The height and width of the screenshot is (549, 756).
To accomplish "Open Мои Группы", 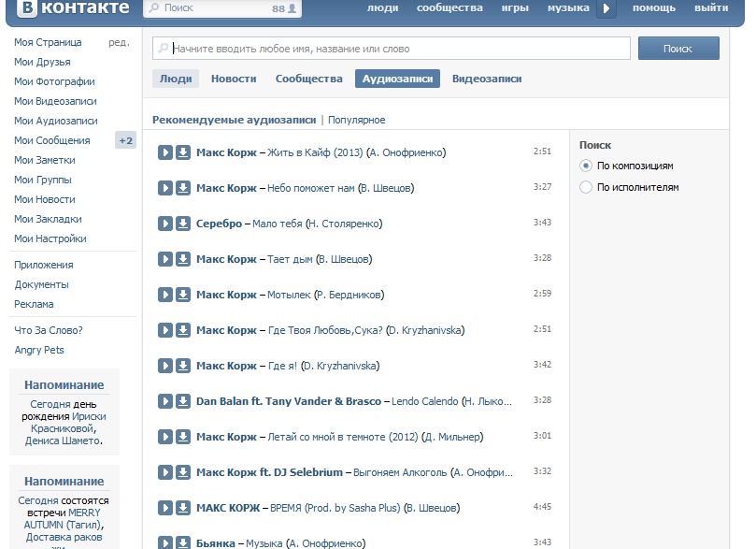I will coord(43,180).
